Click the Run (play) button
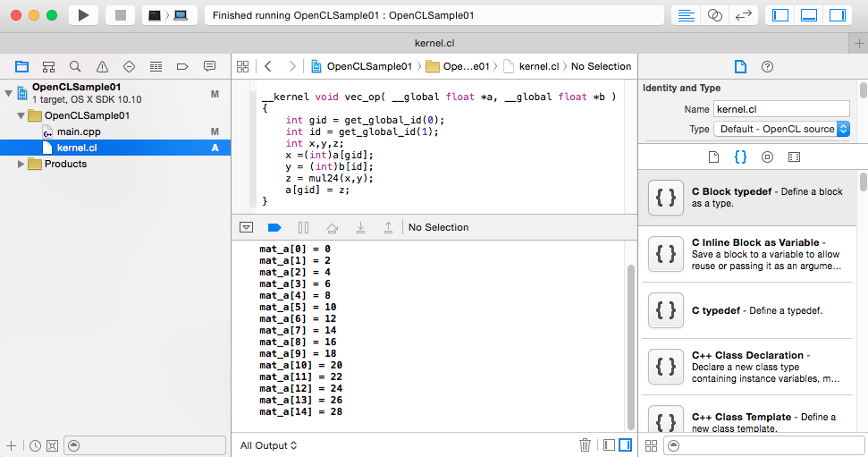868x457 pixels. [83, 15]
